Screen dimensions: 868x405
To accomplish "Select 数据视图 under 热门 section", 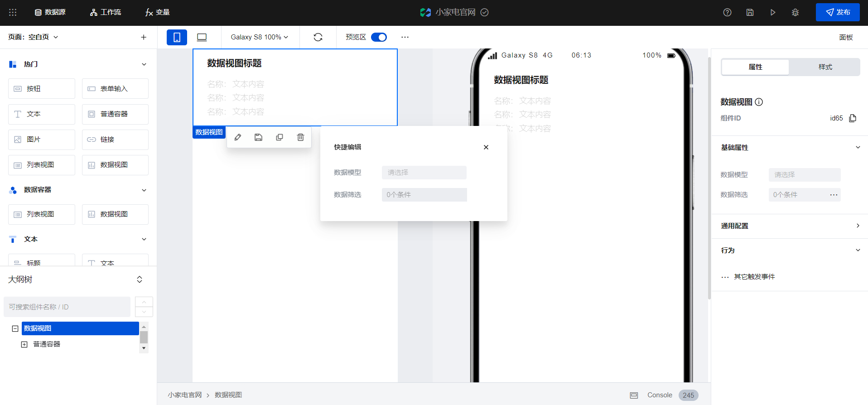I will click(x=115, y=165).
